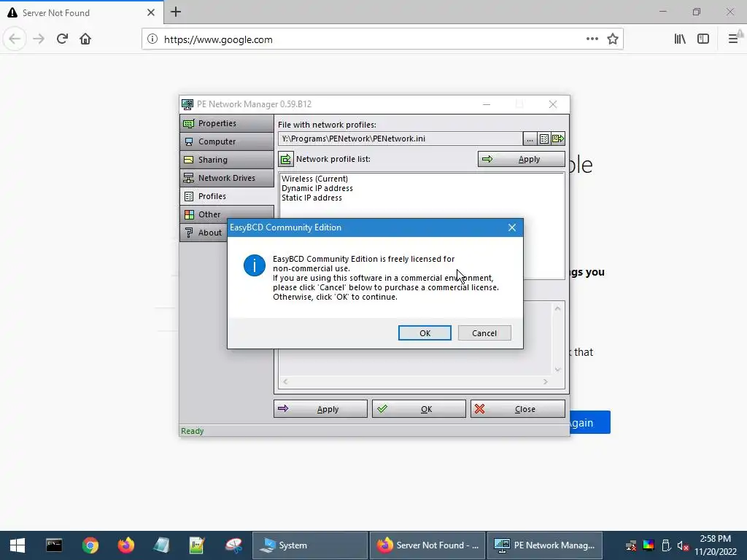Viewport: 747px width, 560px height.
Task: Select the Static IP address profile
Action: 311,198
